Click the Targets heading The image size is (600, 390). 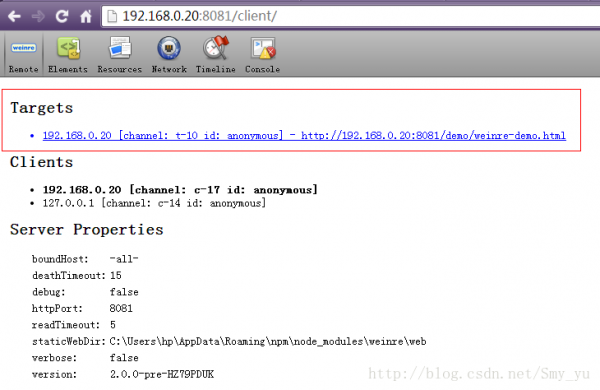coord(41,108)
